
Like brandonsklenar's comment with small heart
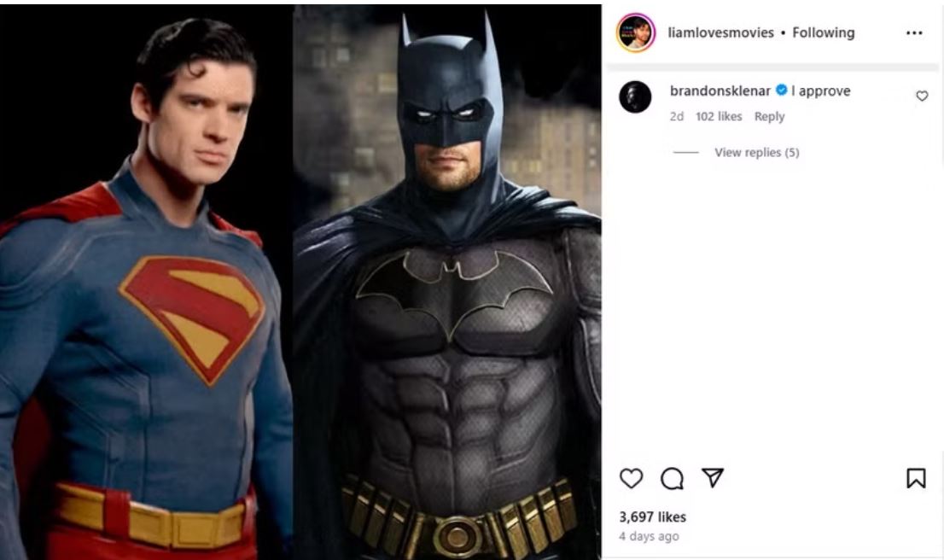[922, 96]
